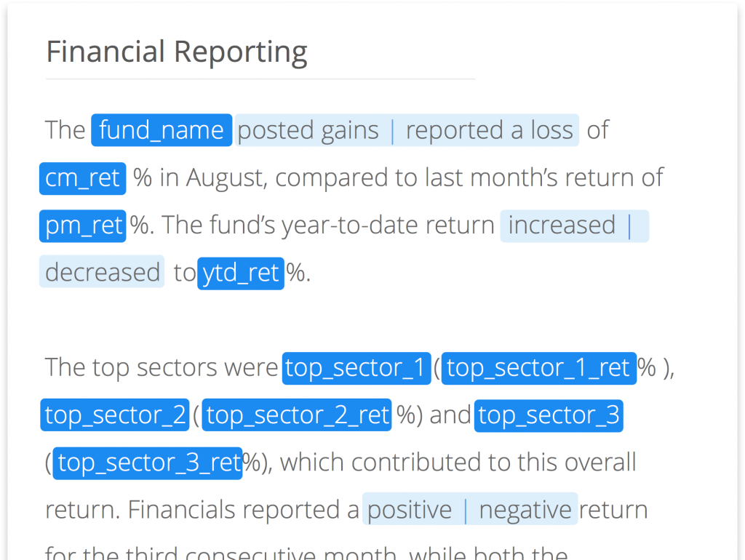This screenshot has height=560, width=745.
Task: Choose the "increased" branch option
Action: pyautogui.click(x=562, y=225)
